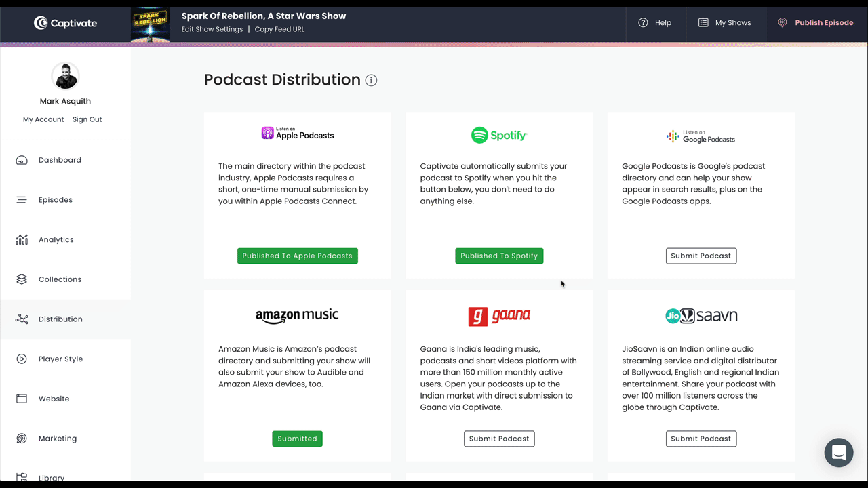The height and width of the screenshot is (488, 868).
Task: Click the Spark Of Rebellion cover art
Action: coord(150,22)
